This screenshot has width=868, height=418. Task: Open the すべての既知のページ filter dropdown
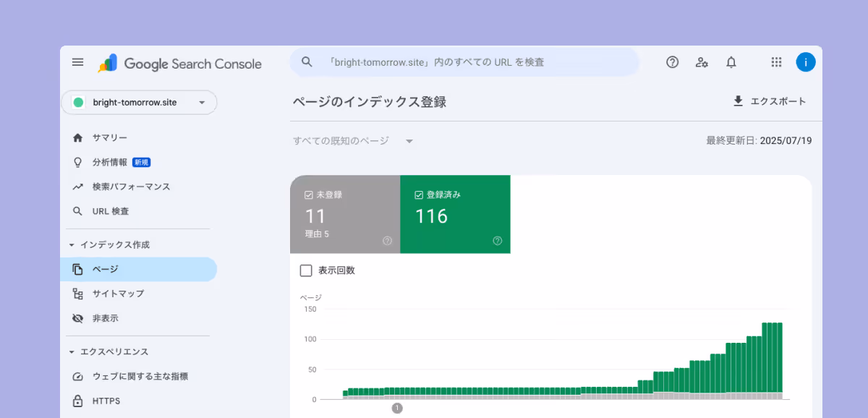[x=353, y=141]
